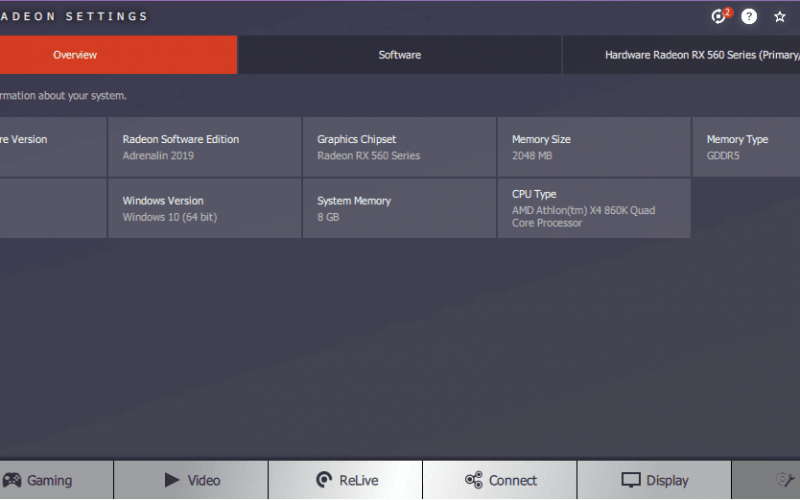800x500 pixels.
Task: Click the Video play triangle icon
Action: [x=172, y=480]
